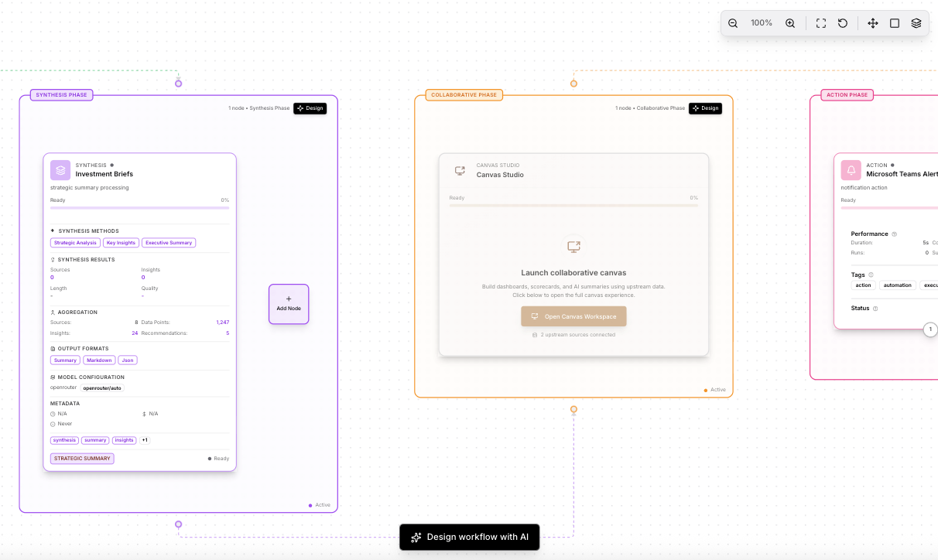938x560 pixels.
Task: Select the Strategic Analysis method tag
Action: (75, 243)
